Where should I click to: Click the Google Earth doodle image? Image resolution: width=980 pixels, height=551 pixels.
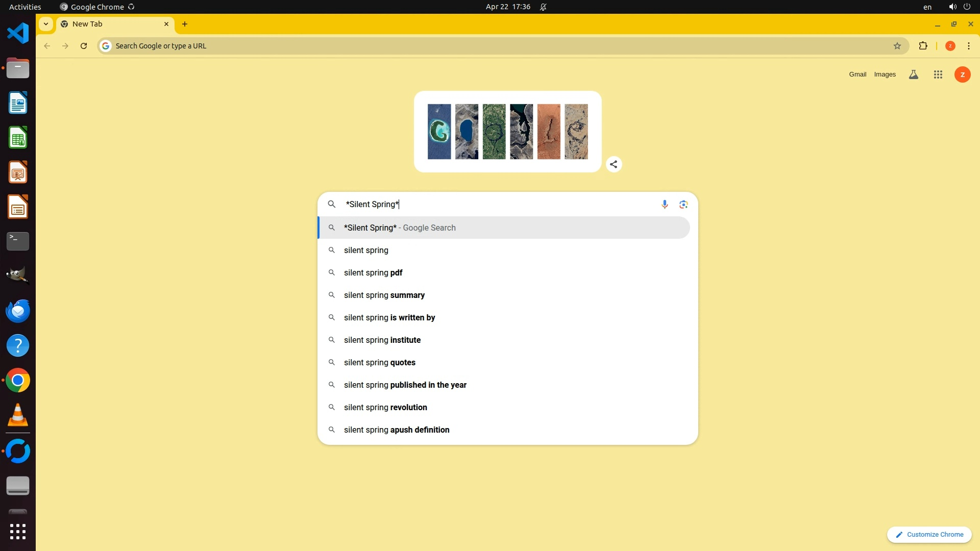507,132
